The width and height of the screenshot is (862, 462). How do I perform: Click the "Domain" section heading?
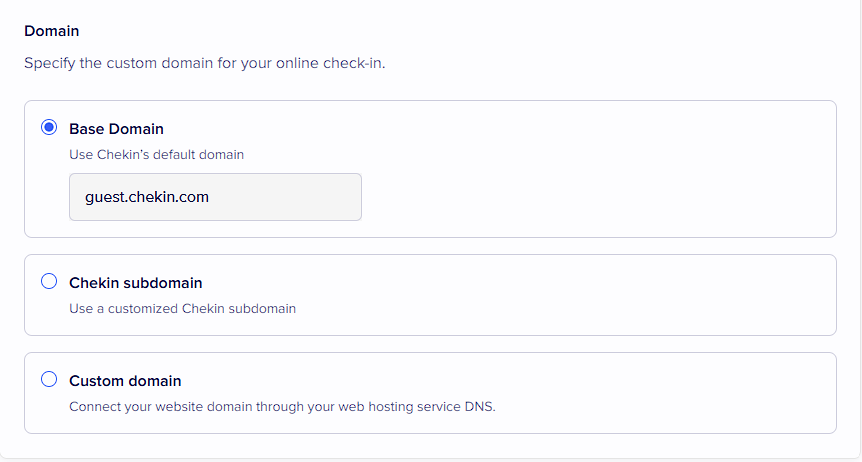(x=52, y=31)
